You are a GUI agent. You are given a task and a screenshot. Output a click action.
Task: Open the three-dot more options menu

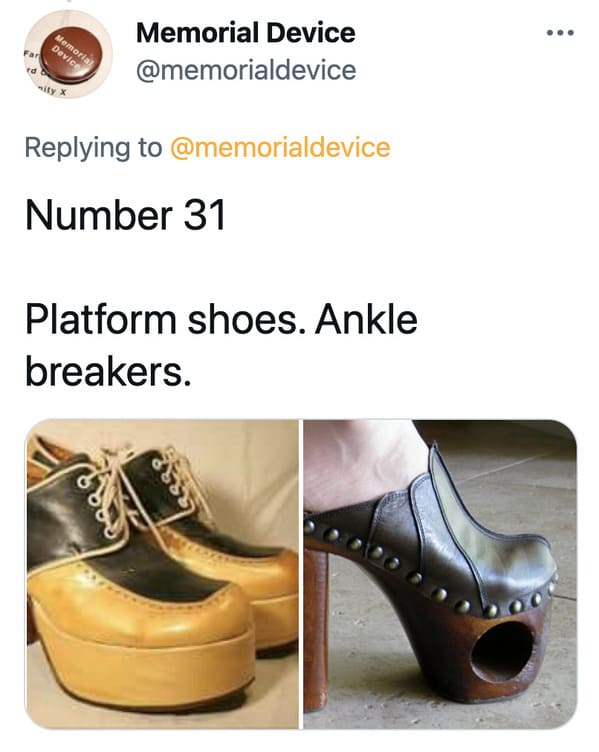point(560,33)
